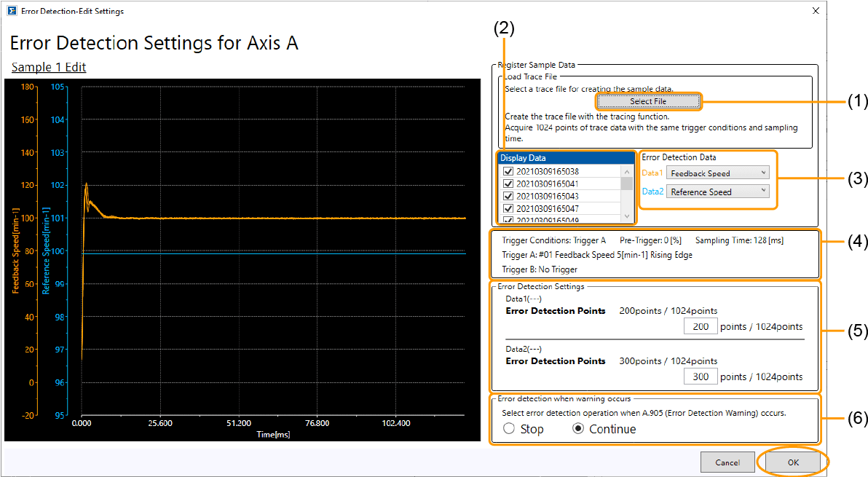Click the Sample 1 Edit heading
The image size is (868, 477).
(49, 67)
